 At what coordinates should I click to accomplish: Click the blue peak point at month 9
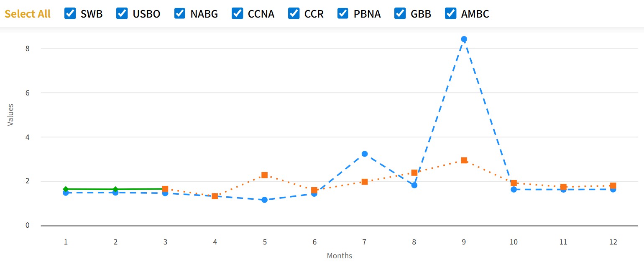point(464,39)
